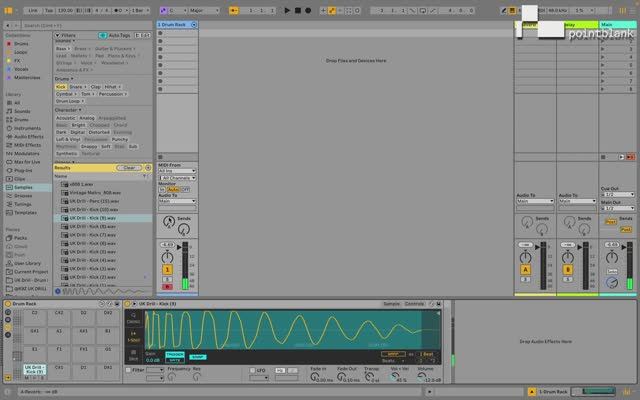Toggle return track A activator
This screenshot has width=640, height=400.
[525, 270]
